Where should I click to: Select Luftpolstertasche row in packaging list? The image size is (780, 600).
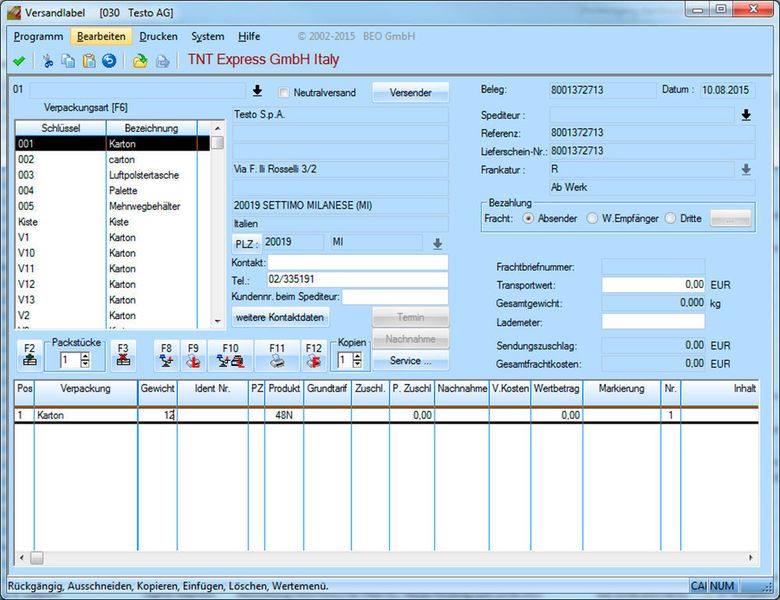[144, 175]
